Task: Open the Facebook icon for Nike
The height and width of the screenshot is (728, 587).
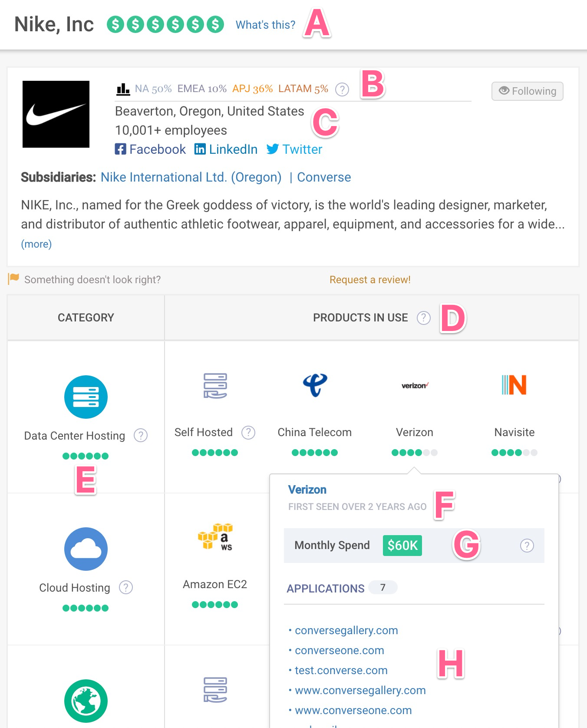Action: click(121, 149)
